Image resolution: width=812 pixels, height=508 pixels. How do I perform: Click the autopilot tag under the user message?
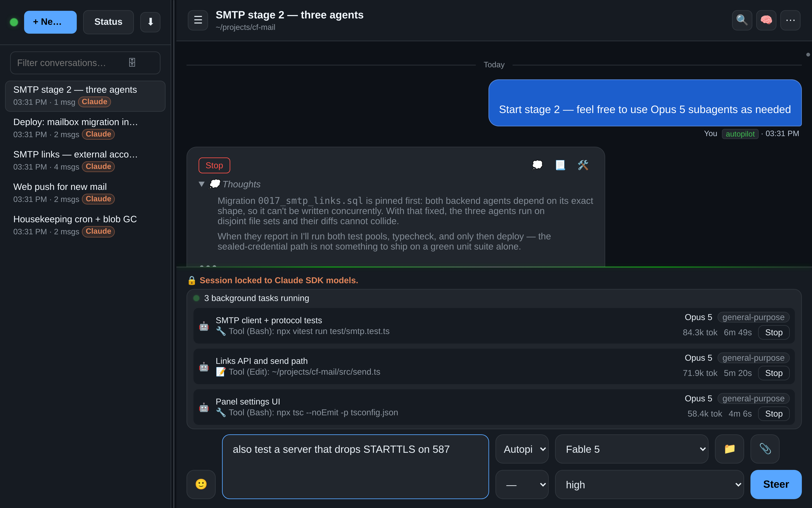point(740,134)
